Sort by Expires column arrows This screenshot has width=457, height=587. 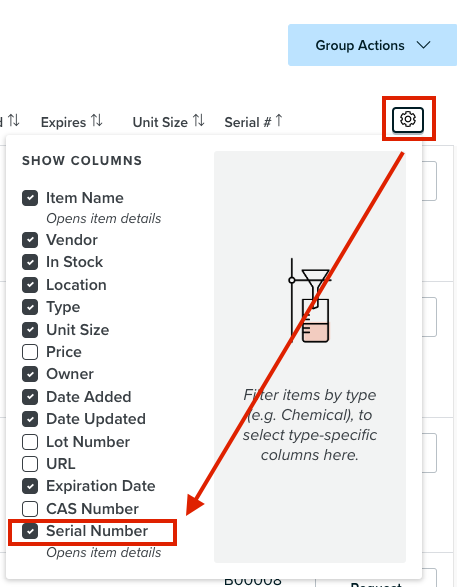[97, 121]
